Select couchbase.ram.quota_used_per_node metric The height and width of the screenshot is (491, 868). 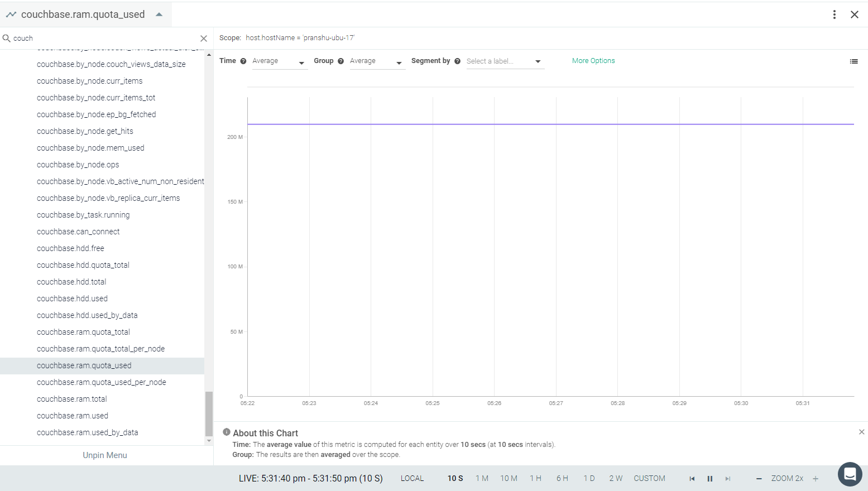tap(102, 382)
